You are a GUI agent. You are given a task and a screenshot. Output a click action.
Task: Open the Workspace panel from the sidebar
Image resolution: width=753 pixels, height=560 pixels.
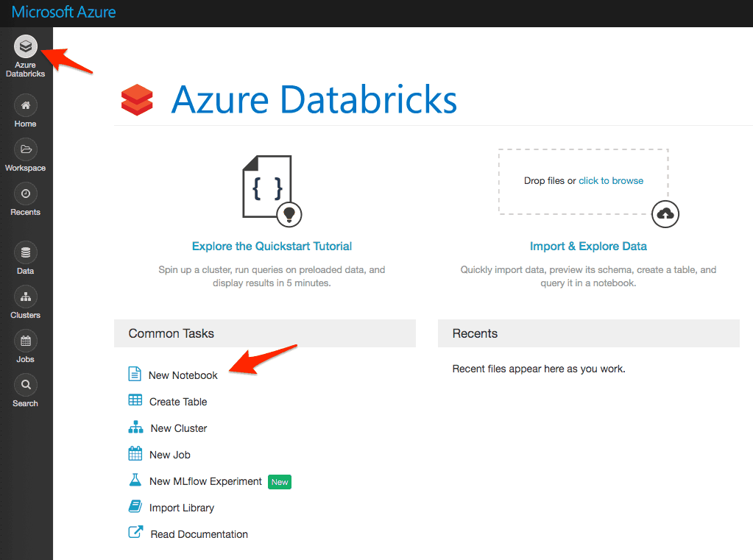click(25, 151)
